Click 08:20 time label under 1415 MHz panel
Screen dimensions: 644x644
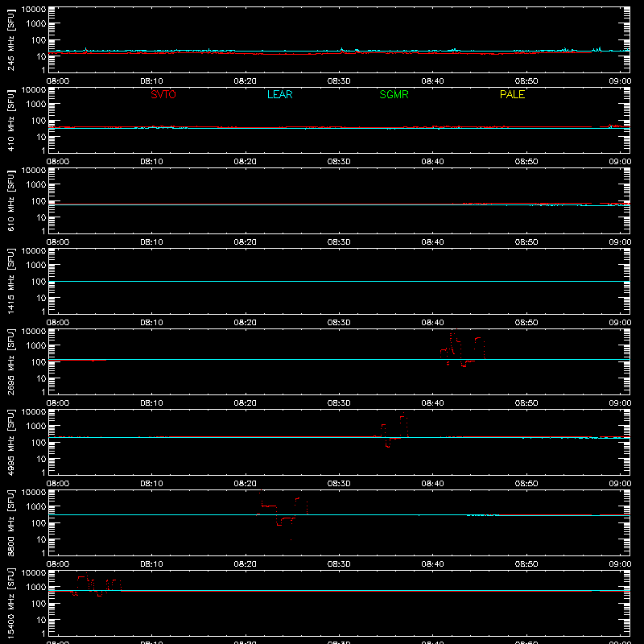pyautogui.click(x=246, y=323)
